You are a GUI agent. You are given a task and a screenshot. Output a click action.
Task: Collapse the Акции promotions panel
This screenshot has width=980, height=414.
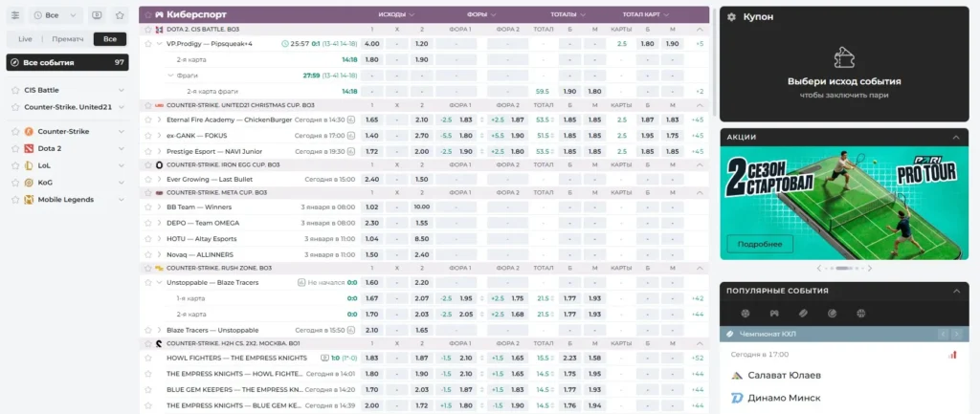point(953,137)
